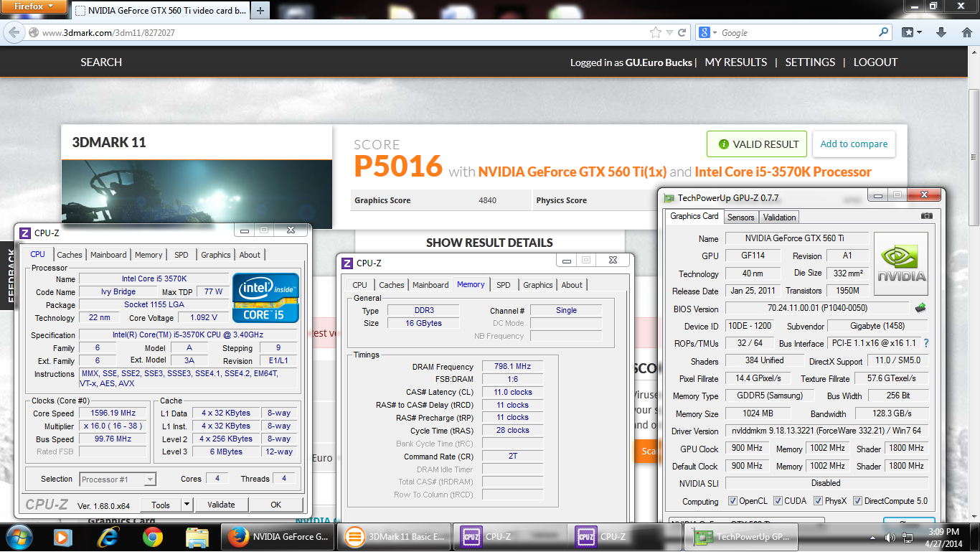The width and height of the screenshot is (980, 552).
Task: Take GPU-Z screenshot with camera icon
Action: point(927,216)
